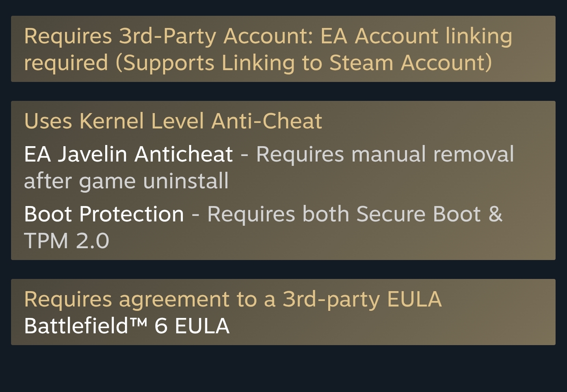Select the "EA Javelin Anticheat" entry

tap(128, 154)
